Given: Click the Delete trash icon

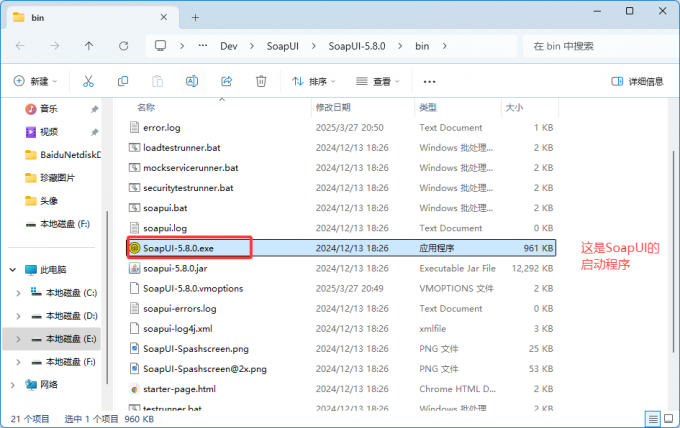Looking at the screenshot, I should click(x=261, y=81).
